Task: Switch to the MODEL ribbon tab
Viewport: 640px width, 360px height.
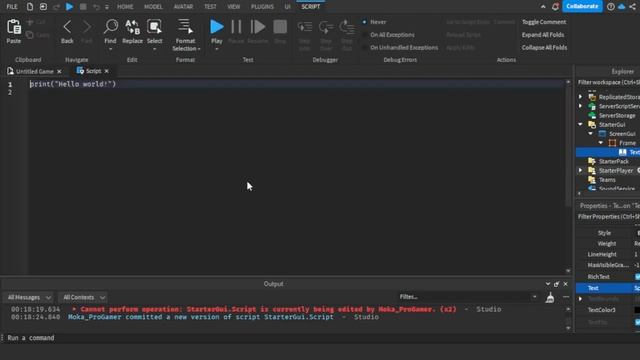Action: (153, 7)
